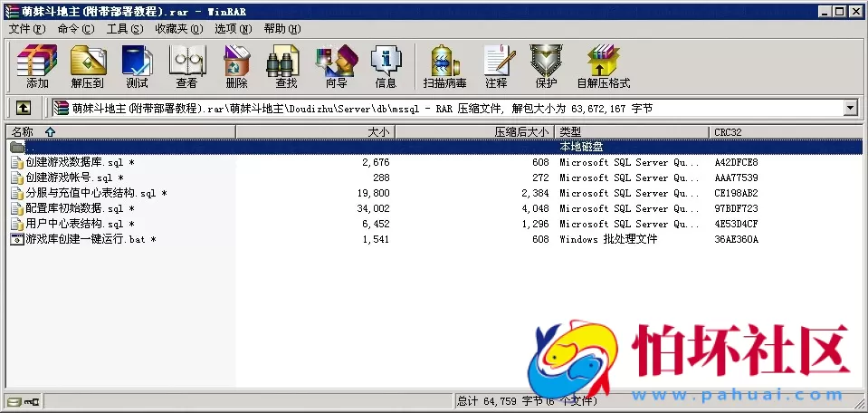Click the 保护 (Protect) archive icon
868x413 pixels.
(x=546, y=66)
